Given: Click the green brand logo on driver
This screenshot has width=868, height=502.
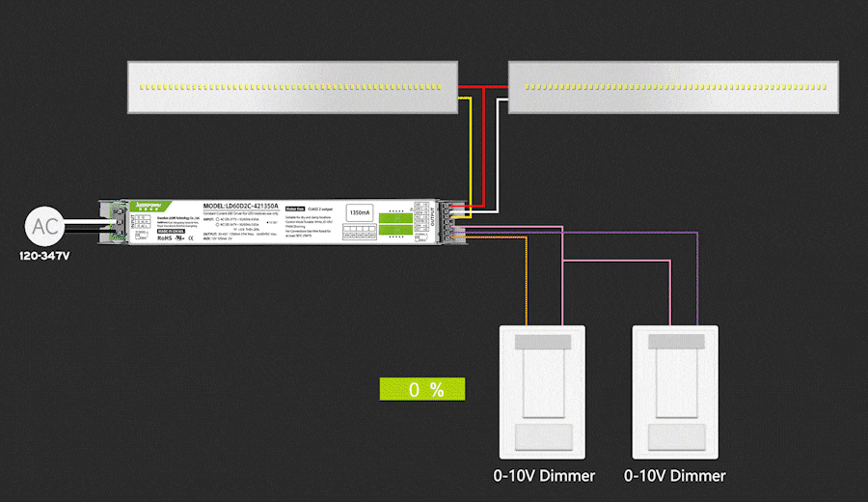Looking at the screenshot, I should (150, 205).
